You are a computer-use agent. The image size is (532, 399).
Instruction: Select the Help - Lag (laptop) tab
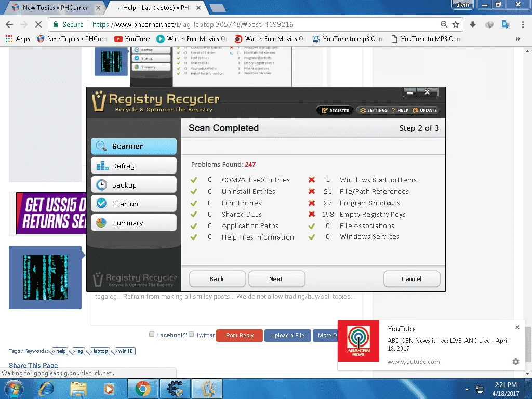tap(156, 7)
